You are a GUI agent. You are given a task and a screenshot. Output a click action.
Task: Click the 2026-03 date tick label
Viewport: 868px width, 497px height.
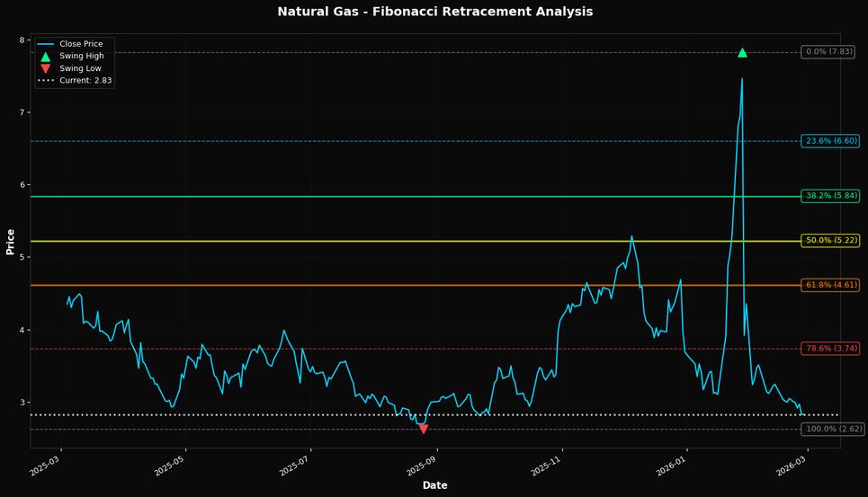tap(792, 466)
